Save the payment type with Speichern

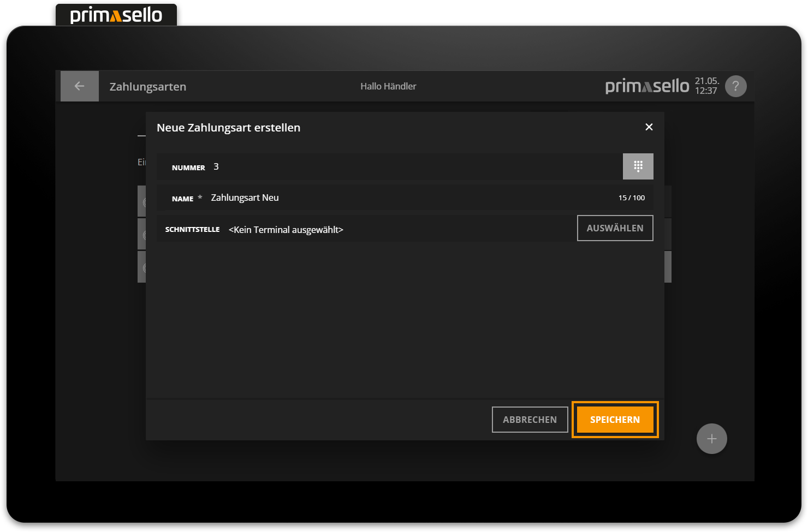(x=615, y=420)
